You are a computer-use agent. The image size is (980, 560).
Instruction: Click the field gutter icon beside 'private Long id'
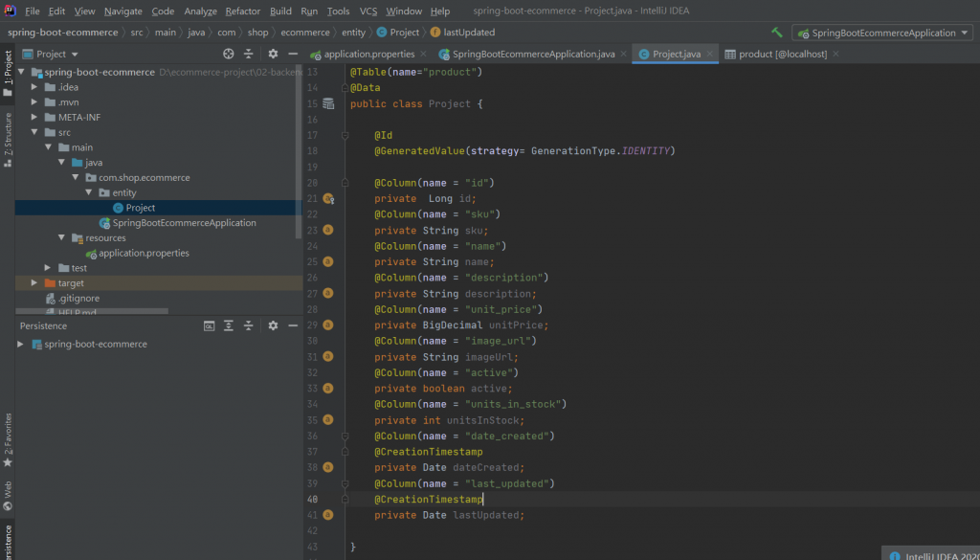(x=328, y=199)
